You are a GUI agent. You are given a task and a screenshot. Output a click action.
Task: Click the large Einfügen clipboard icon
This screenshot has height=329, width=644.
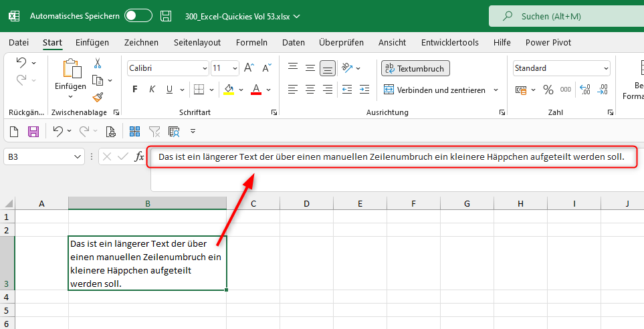coord(72,68)
